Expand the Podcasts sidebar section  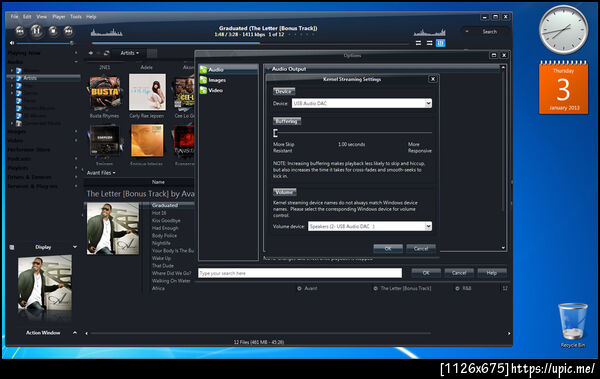[x=76, y=158]
